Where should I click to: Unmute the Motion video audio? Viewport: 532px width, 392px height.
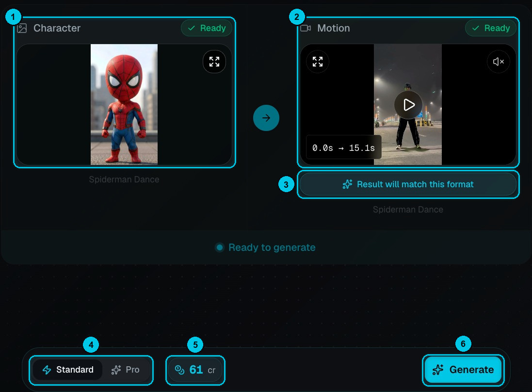[x=498, y=62]
